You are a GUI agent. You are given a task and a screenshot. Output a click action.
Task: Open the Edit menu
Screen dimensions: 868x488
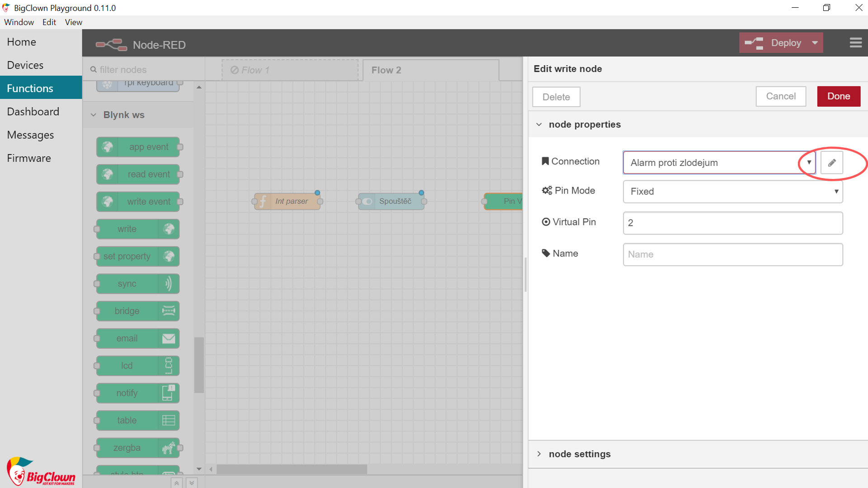(x=49, y=22)
